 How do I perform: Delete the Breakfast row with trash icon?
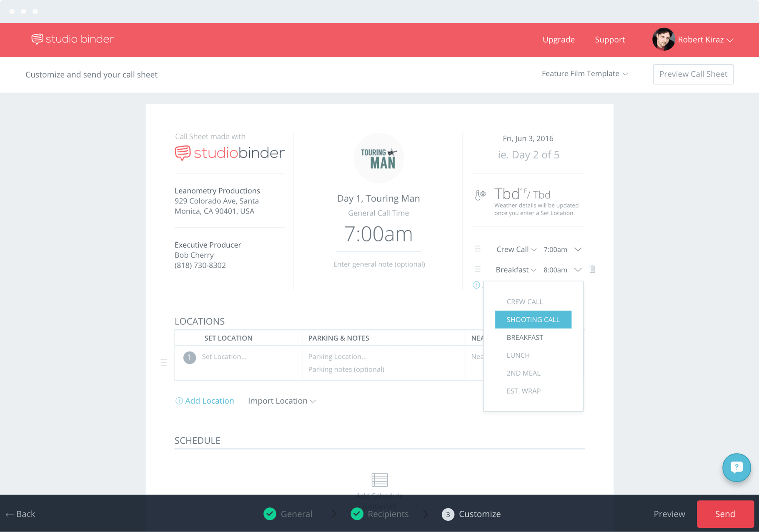[592, 269]
